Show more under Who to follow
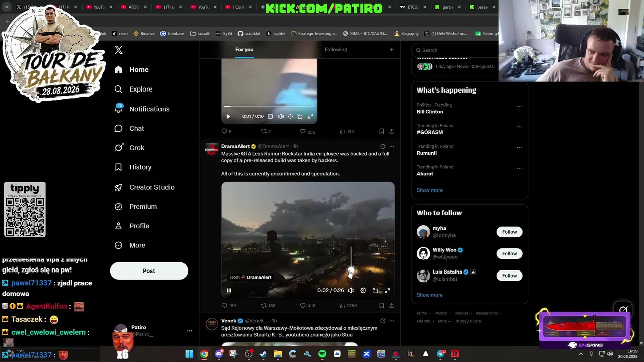The width and height of the screenshot is (644, 362). (430, 295)
